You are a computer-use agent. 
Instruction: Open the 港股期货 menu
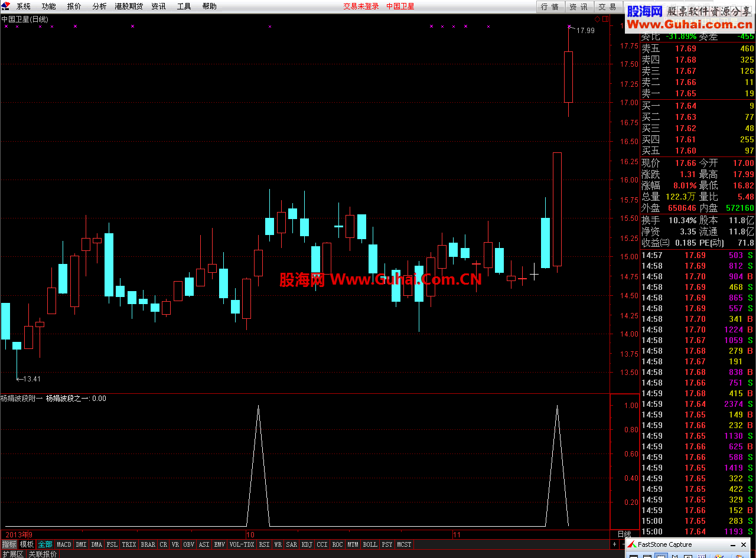click(x=129, y=6)
